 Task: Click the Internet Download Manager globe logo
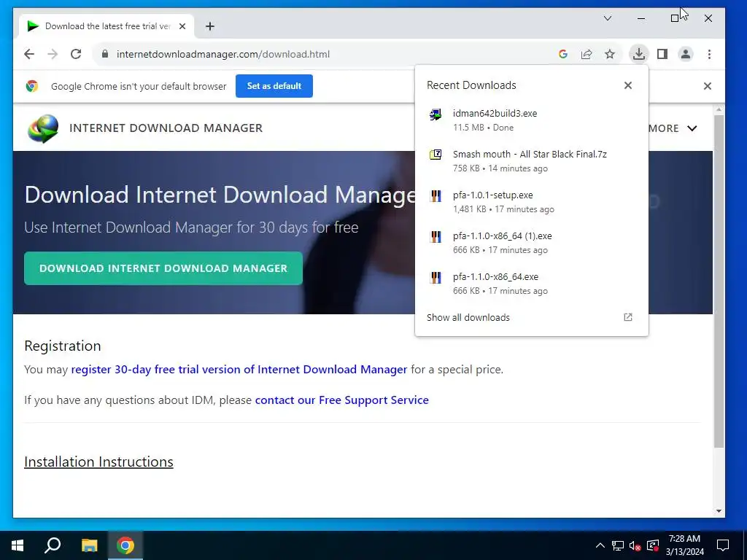pyautogui.click(x=43, y=128)
